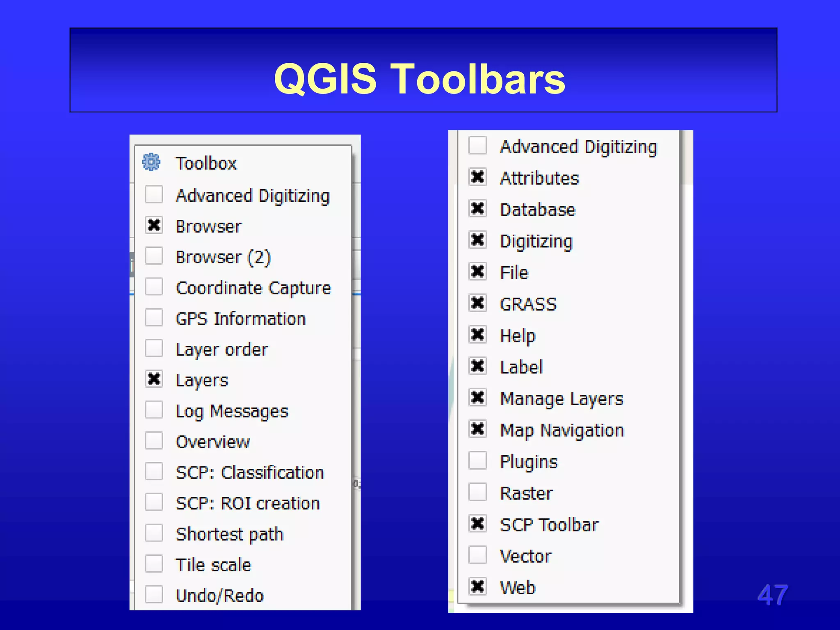
Task: Turn on the GPS Information panel checkbox
Action: [154, 317]
